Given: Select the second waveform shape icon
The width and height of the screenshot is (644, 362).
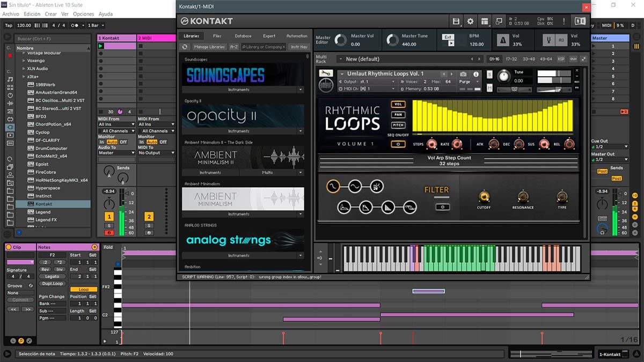Looking at the screenshot, I should [355, 186].
